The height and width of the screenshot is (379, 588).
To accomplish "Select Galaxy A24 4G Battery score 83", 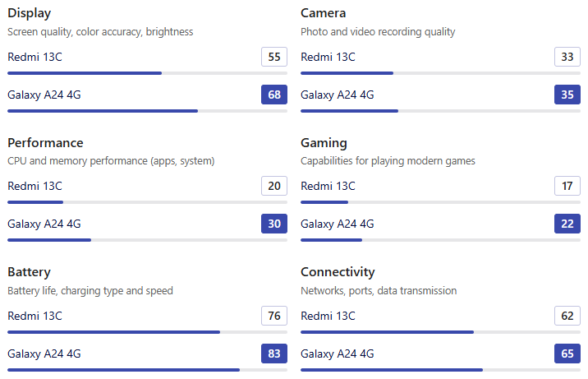I will 274,354.
